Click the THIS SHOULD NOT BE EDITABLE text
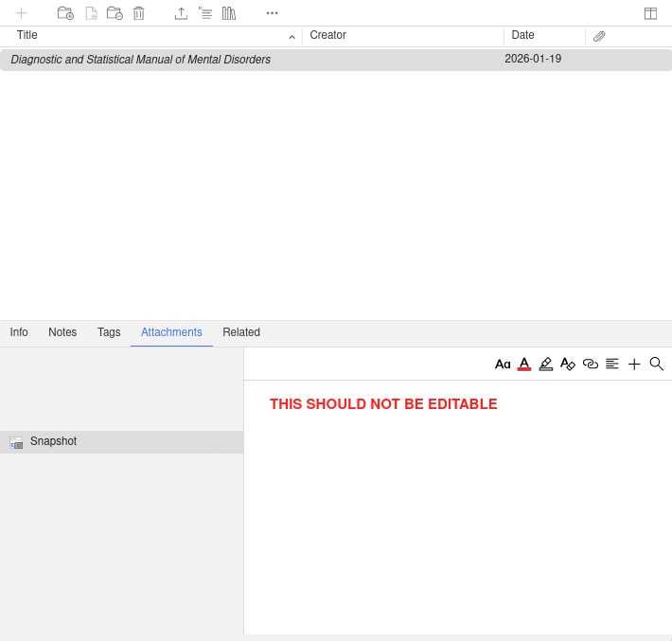Viewport: 672px width, 641px height. pos(383,404)
